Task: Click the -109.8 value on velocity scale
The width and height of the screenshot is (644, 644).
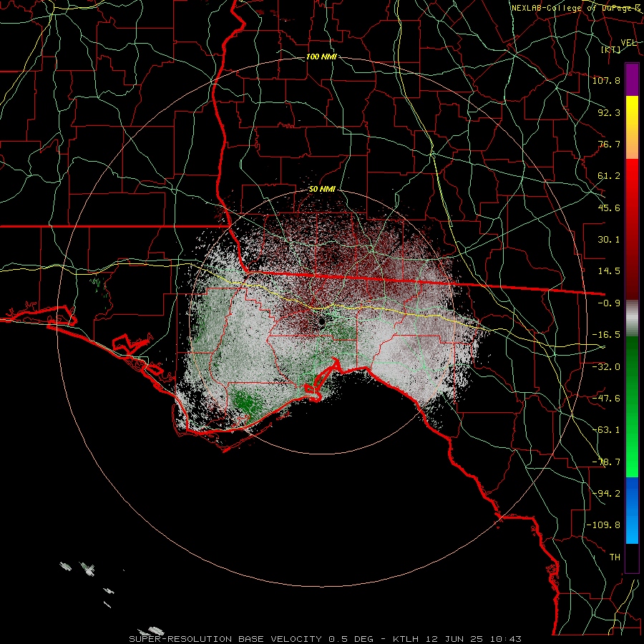Action: point(603,525)
